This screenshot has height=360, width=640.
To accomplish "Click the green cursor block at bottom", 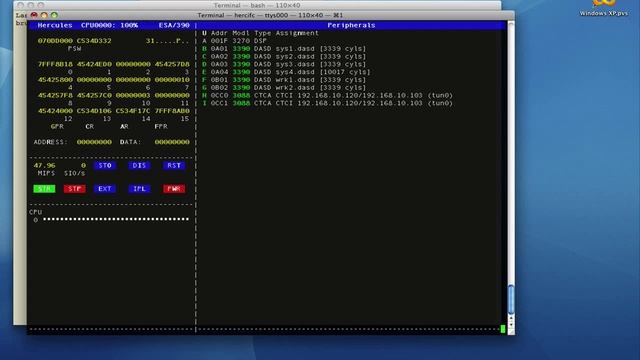I will 503,329.
